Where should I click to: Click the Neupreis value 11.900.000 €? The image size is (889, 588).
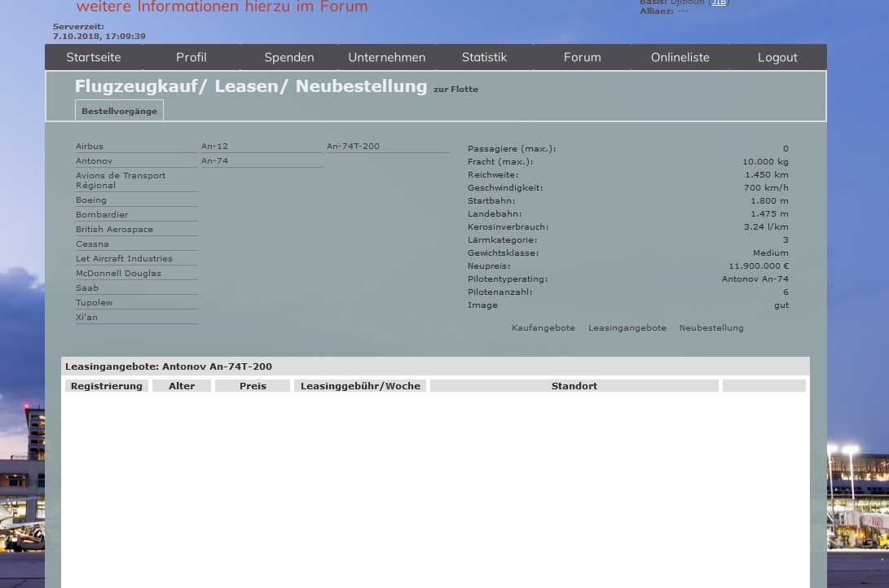[759, 266]
